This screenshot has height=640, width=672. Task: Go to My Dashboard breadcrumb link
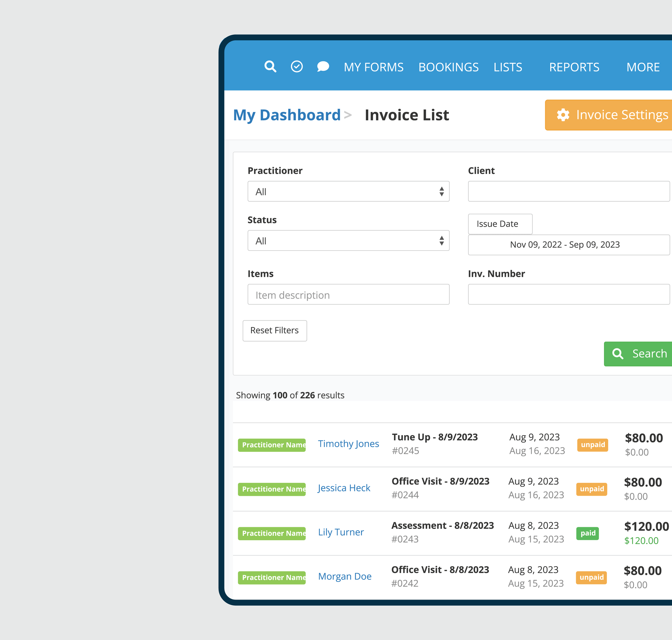click(x=287, y=115)
